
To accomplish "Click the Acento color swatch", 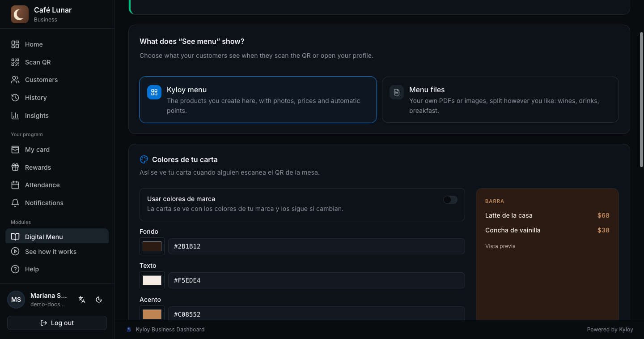I will tap(152, 313).
